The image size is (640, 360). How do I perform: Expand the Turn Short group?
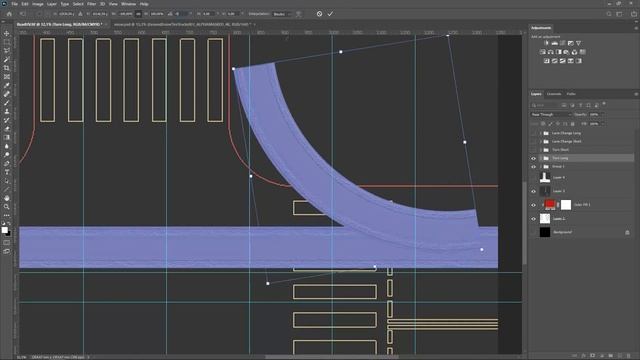pyautogui.click(x=541, y=150)
